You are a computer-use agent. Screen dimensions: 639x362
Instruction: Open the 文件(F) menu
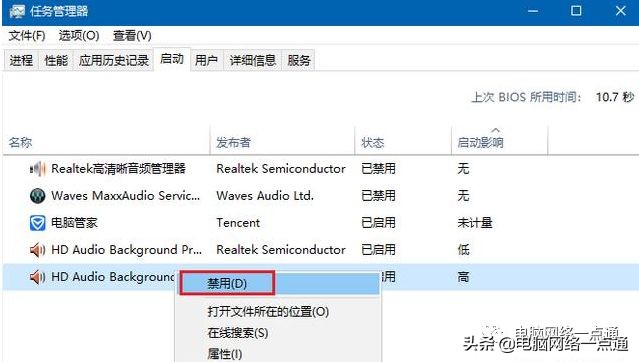pyautogui.click(x=27, y=36)
